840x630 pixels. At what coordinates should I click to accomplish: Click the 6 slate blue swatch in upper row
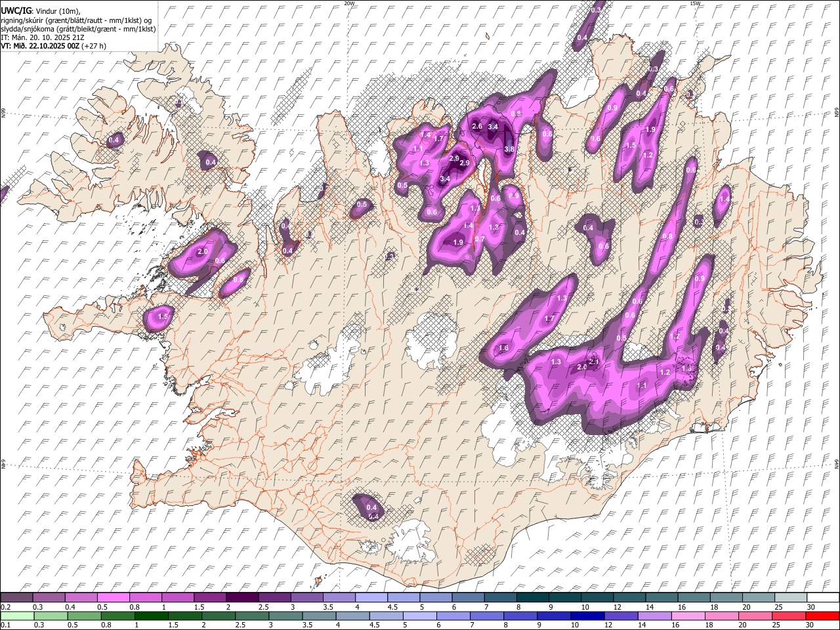click(467, 598)
